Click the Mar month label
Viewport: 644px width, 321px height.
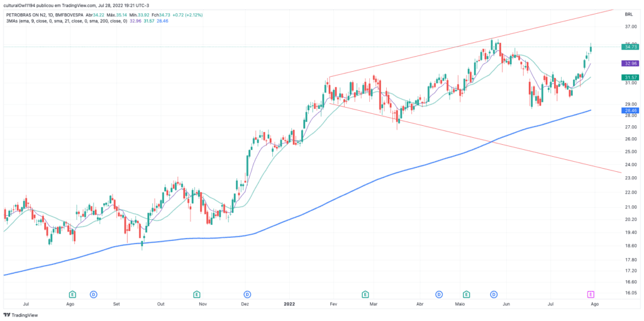374,305
